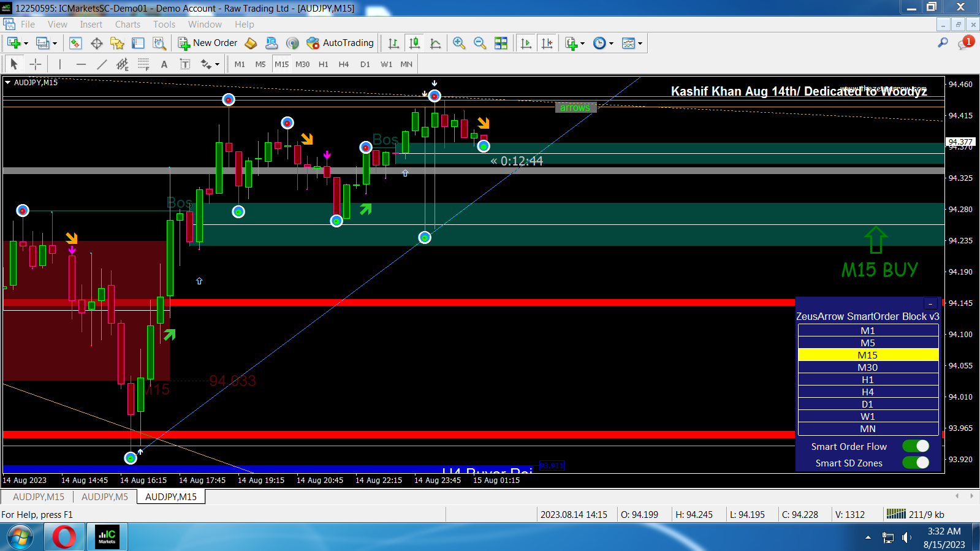Select the Fibonacci retracement tool

click(x=143, y=64)
